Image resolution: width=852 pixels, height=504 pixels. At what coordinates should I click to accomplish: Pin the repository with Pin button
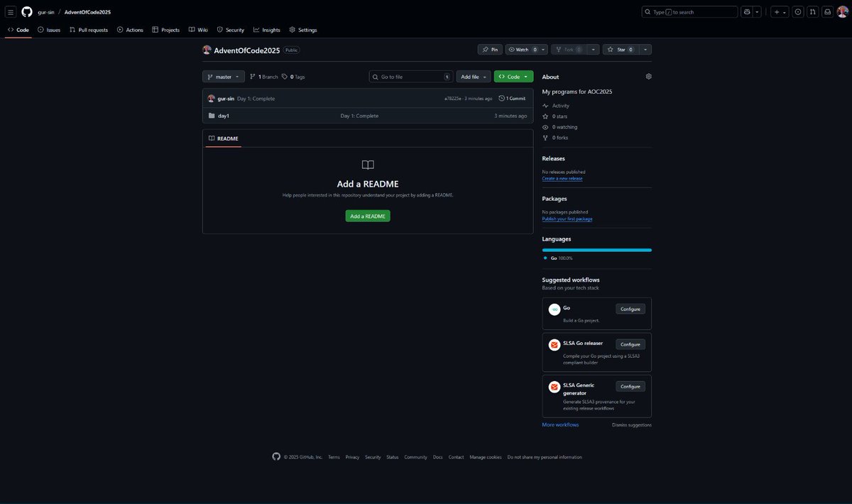click(490, 50)
